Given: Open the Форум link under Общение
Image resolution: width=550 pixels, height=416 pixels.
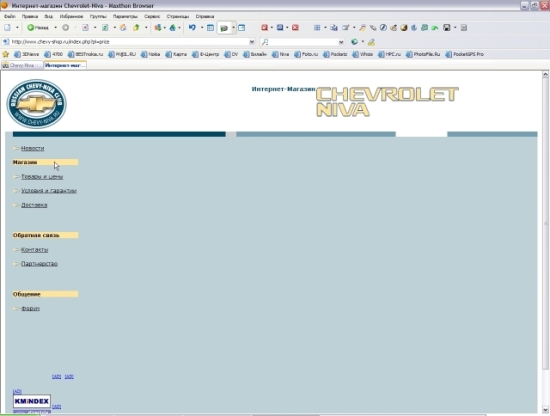Looking at the screenshot, I should [x=30, y=308].
